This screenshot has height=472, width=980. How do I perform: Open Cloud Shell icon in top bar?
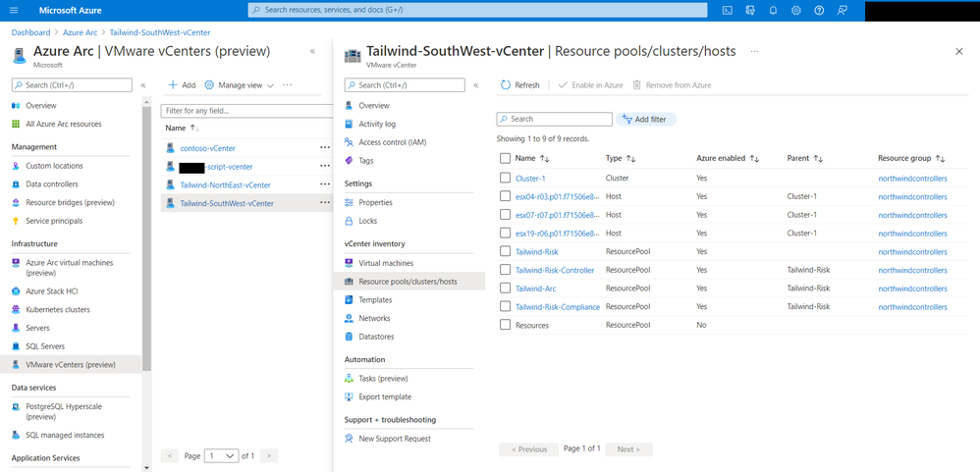pos(727,11)
